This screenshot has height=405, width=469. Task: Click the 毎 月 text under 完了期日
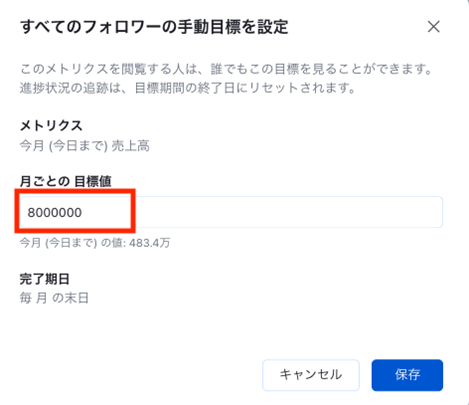click(x=33, y=298)
